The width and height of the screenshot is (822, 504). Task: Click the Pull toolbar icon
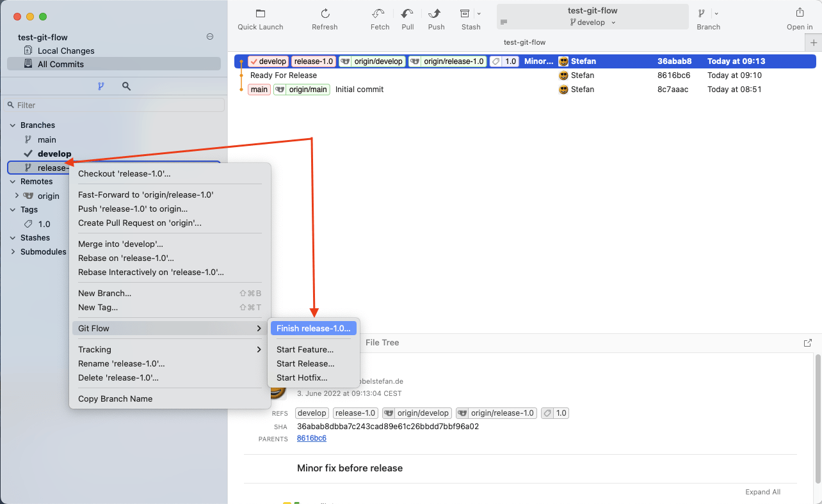pyautogui.click(x=407, y=14)
